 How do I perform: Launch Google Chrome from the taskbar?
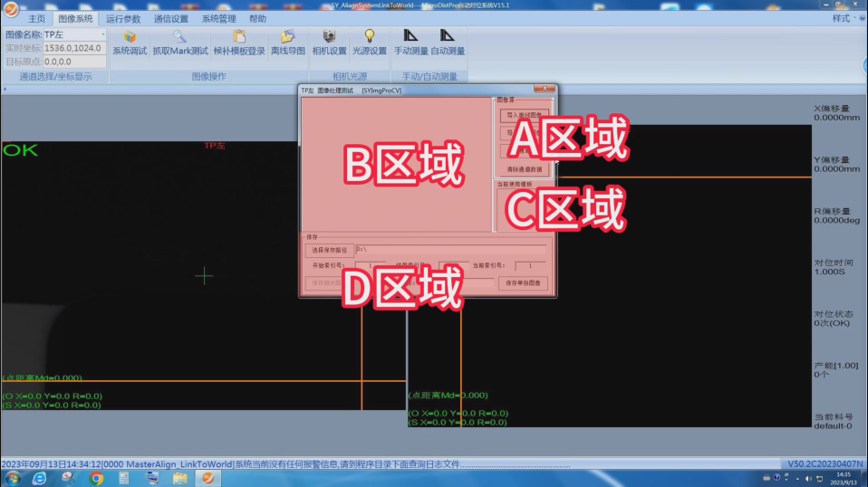click(x=96, y=478)
